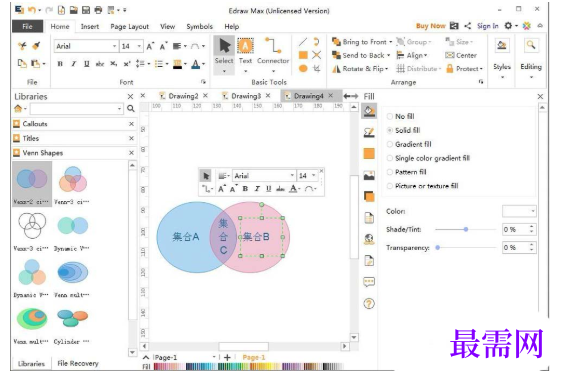
Task: Select the Solid fill option
Action: [404, 130]
